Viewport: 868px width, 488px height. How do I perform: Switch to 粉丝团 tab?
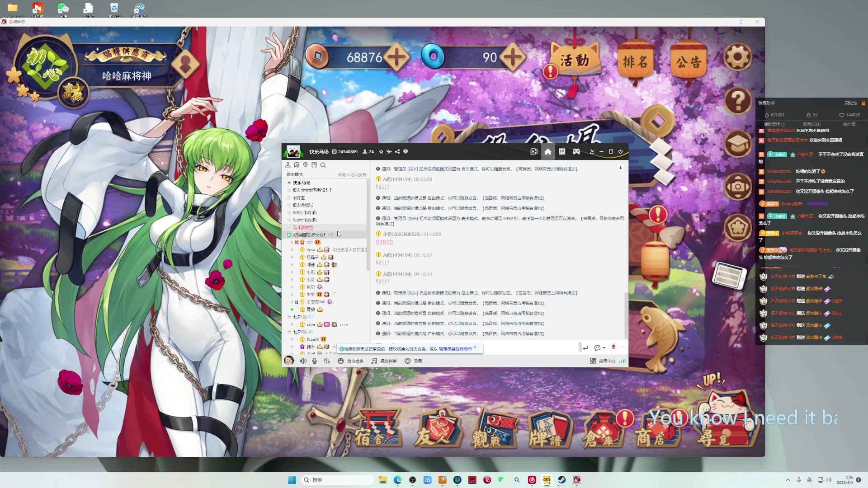tap(849, 124)
